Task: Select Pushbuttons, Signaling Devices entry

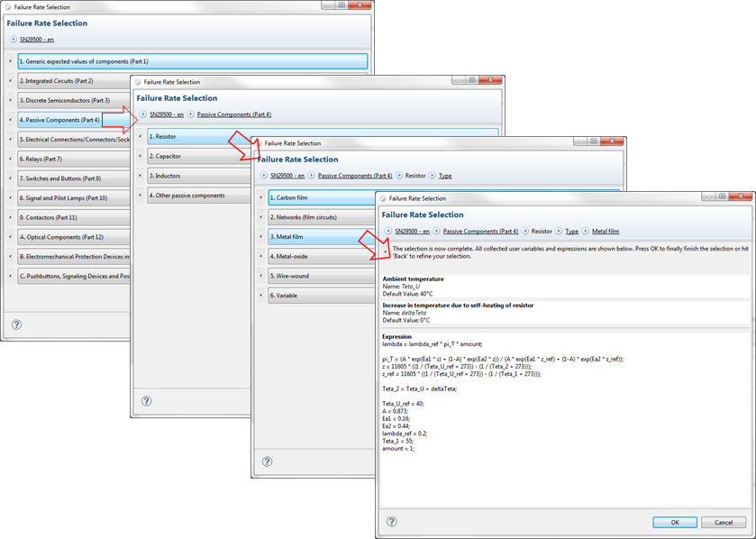Action: coord(74,276)
